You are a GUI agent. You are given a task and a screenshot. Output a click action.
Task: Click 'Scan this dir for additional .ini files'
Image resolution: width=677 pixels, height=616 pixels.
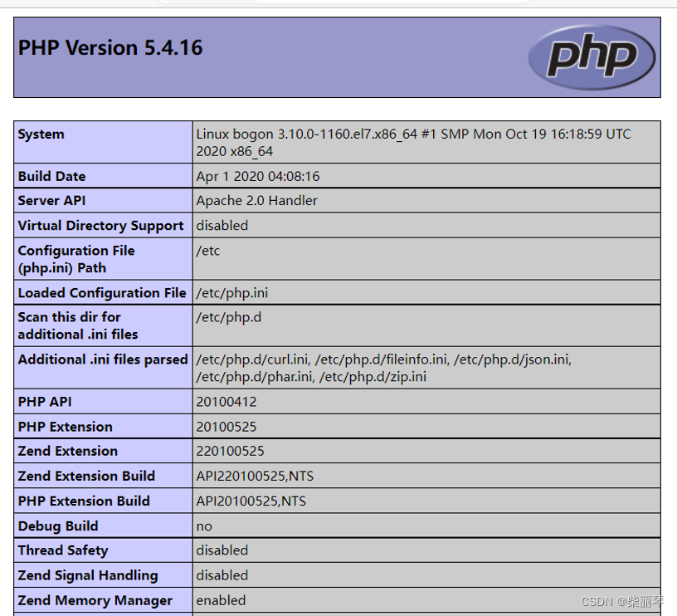pos(78,325)
